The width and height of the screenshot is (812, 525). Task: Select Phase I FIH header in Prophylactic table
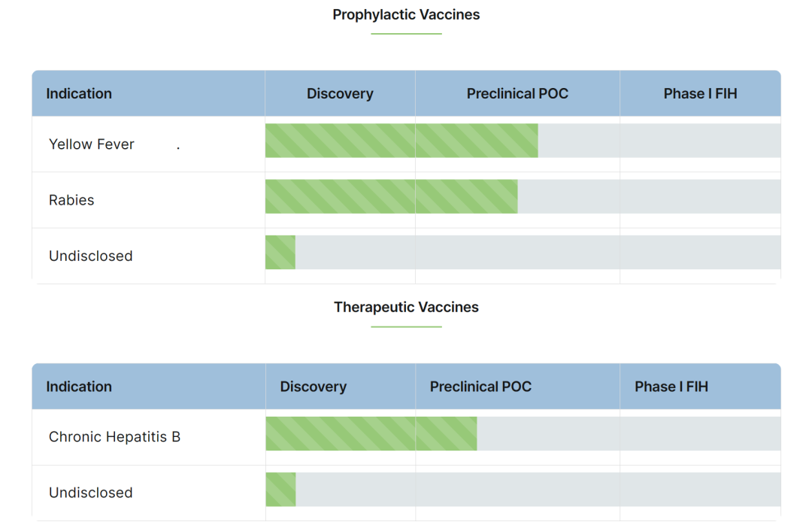700,94
